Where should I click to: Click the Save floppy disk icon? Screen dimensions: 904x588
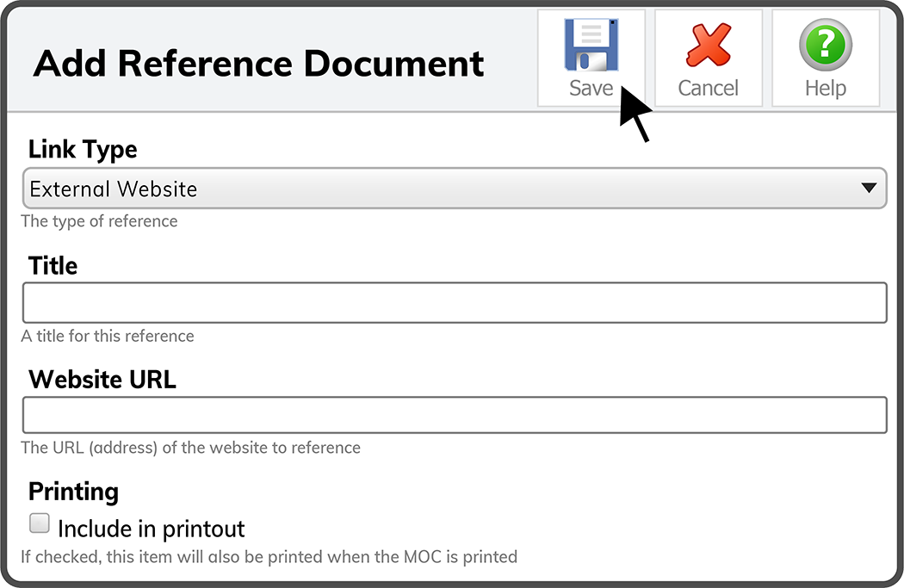click(x=591, y=46)
